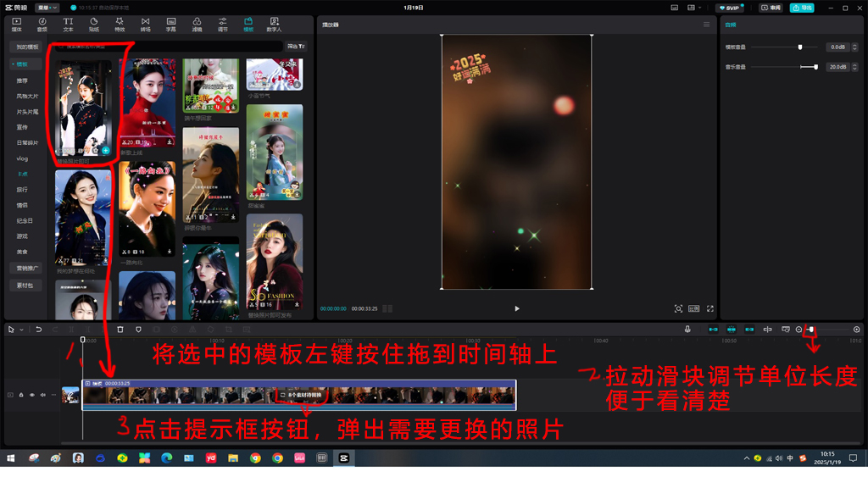Image resolution: width=868 pixels, height=488 pixels.
Task: Zoom in timeline with plus icon
Action: (x=856, y=330)
